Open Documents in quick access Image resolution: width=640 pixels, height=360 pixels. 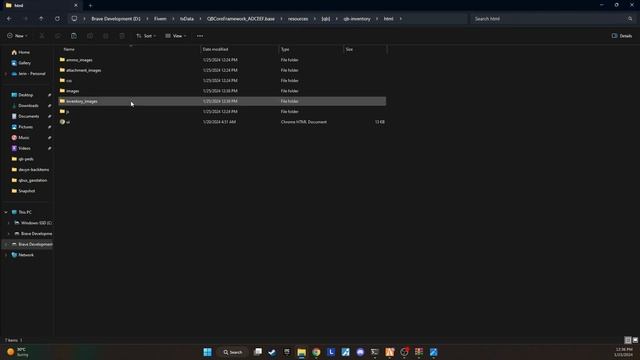(x=29, y=116)
